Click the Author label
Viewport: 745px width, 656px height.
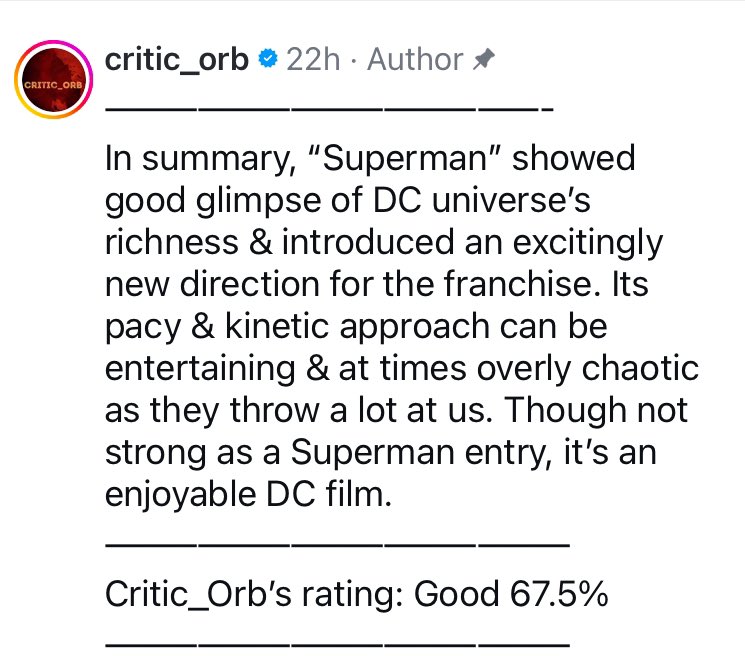click(x=415, y=59)
